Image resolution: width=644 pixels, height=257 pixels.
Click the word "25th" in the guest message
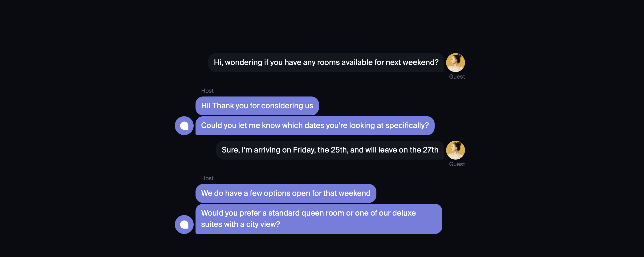(339, 150)
